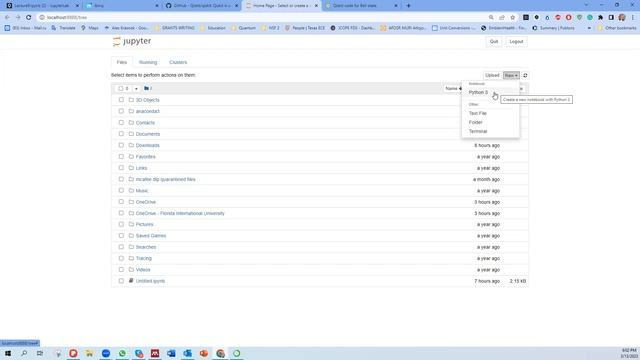The width and height of the screenshot is (640, 360).
Task: Open the anaconda3 folder link
Action: click(x=147, y=111)
